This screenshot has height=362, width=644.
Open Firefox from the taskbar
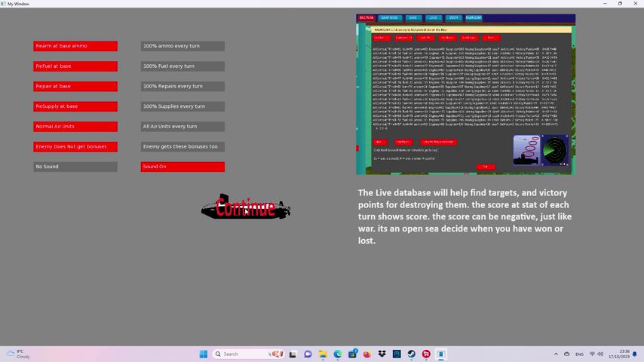click(367, 354)
